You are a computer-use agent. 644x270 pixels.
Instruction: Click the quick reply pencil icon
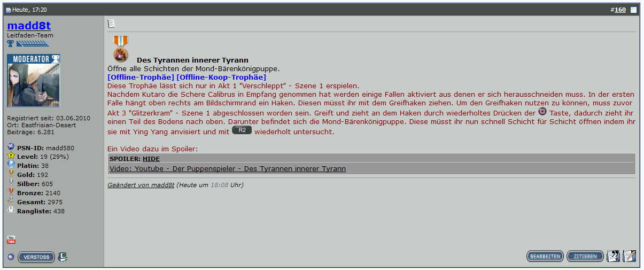pyautogui.click(x=630, y=256)
